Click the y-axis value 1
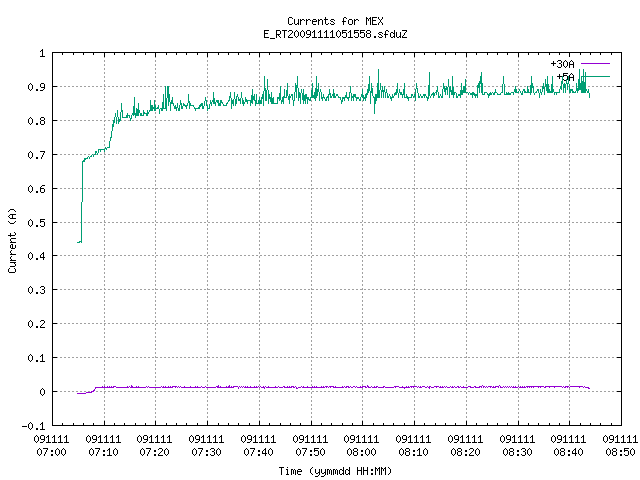The image size is (640, 480). (42, 53)
